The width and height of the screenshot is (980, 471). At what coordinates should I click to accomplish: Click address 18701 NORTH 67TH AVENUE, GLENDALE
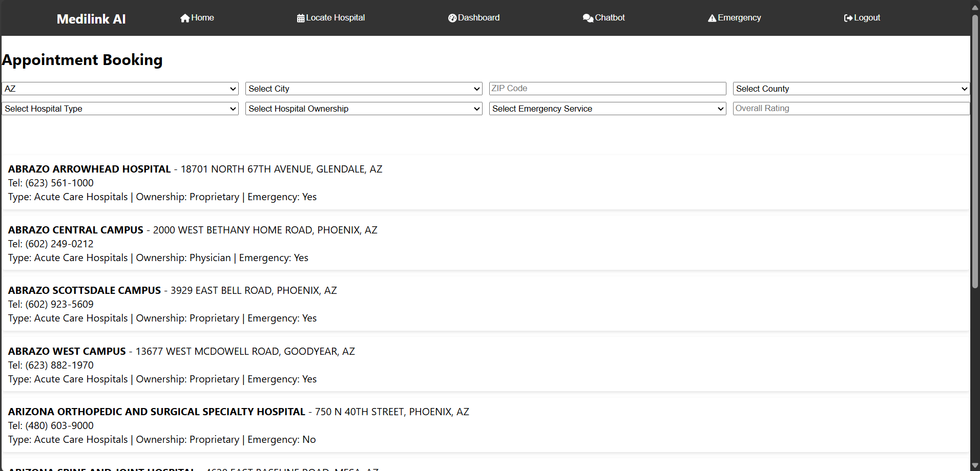pos(273,169)
